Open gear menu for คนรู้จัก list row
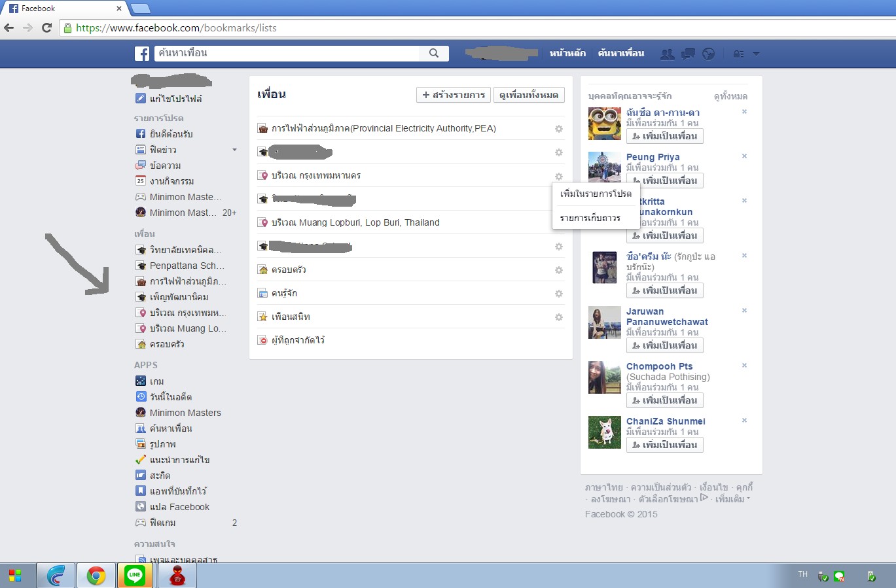This screenshot has width=896, height=588. click(x=559, y=294)
